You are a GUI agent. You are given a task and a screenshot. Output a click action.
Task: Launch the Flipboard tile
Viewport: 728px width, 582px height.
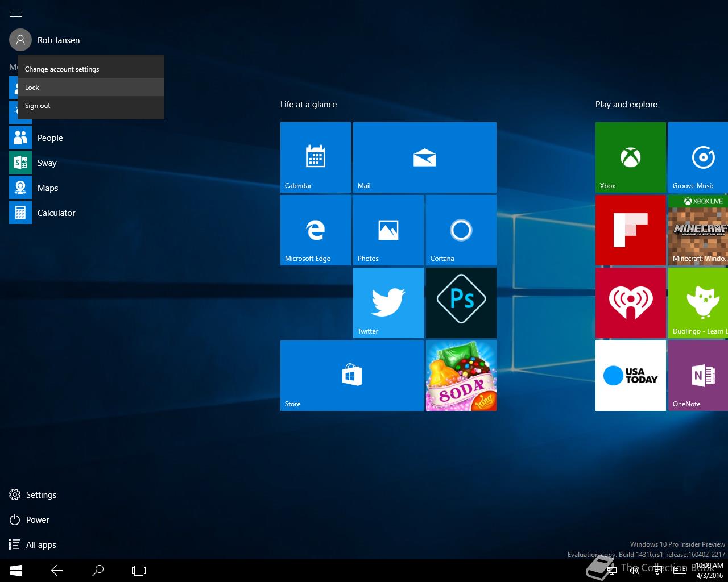click(631, 230)
